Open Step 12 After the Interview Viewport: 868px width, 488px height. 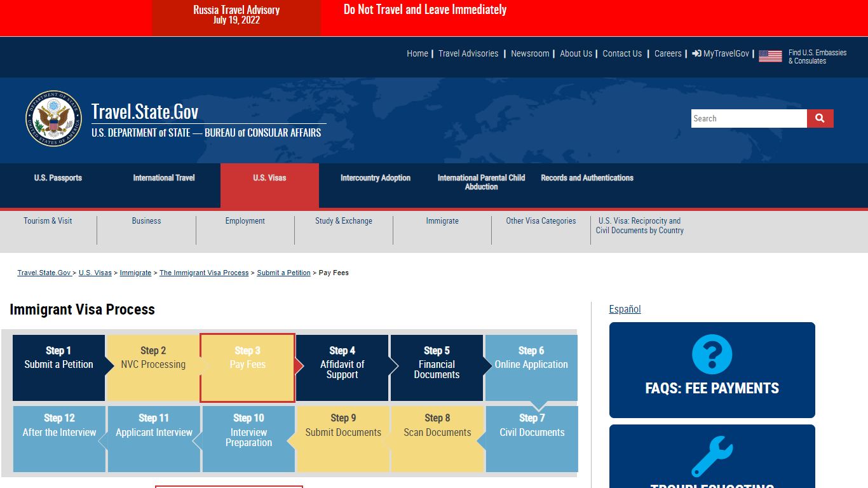click(x=59, y=439)
